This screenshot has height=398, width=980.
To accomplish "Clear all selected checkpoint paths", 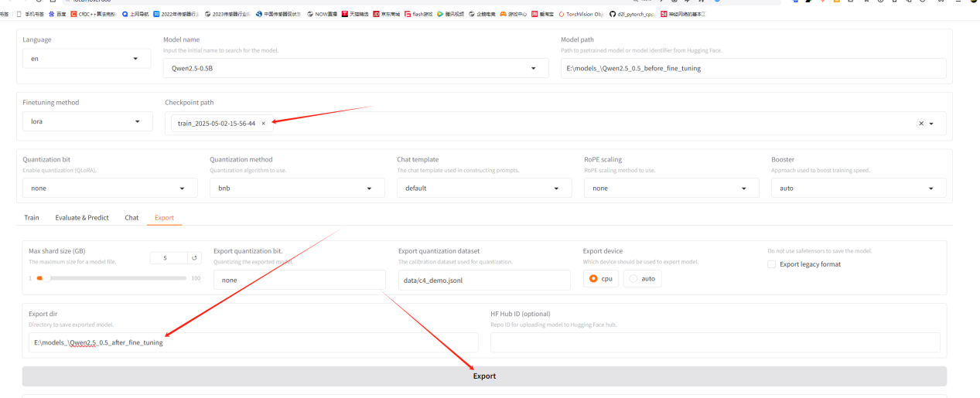I will (920, 123).
